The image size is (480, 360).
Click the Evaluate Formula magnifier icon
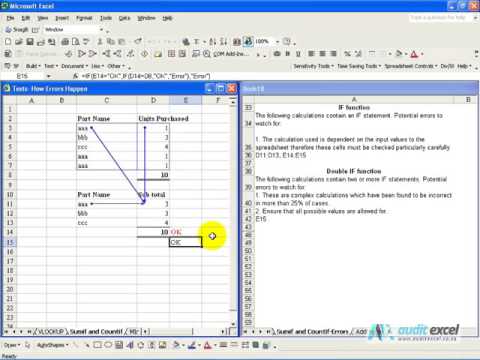click(207, 54)
